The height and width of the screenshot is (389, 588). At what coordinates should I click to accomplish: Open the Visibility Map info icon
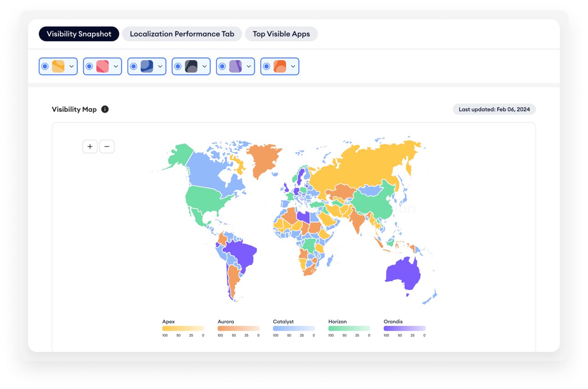[105, 109]
